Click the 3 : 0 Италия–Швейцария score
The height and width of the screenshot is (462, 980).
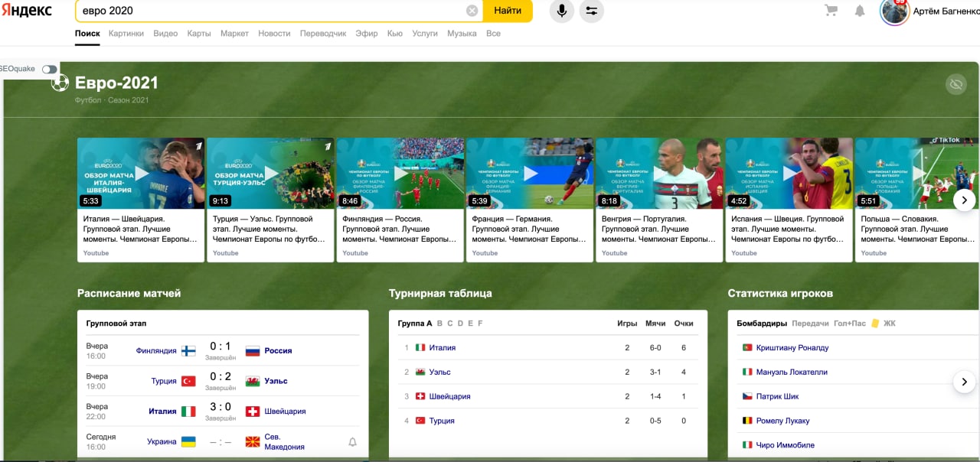coord(220,407)
